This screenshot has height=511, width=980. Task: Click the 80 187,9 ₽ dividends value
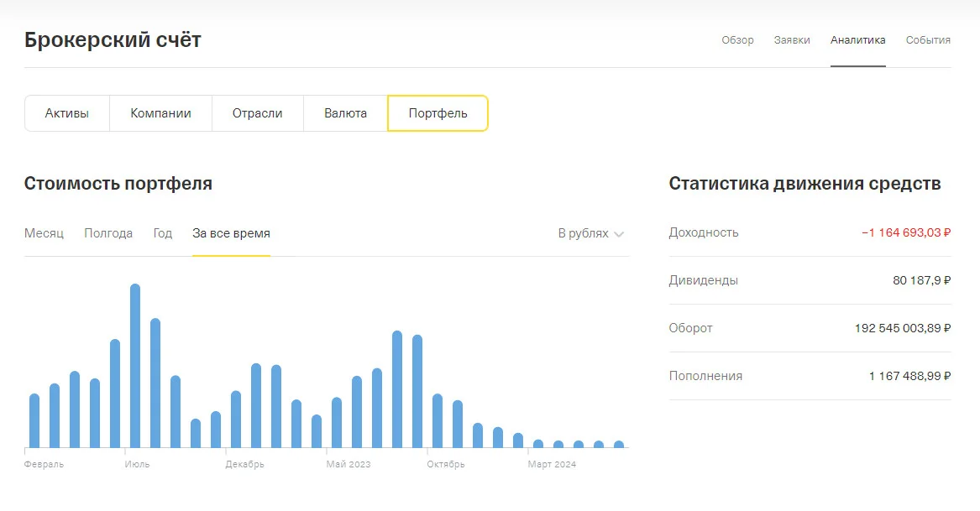922,280
